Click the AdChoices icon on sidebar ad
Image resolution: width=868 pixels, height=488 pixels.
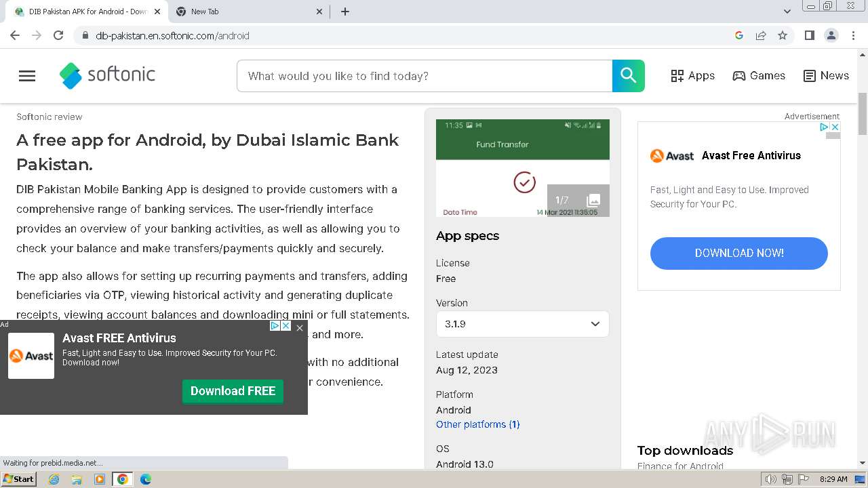[825, 127]
